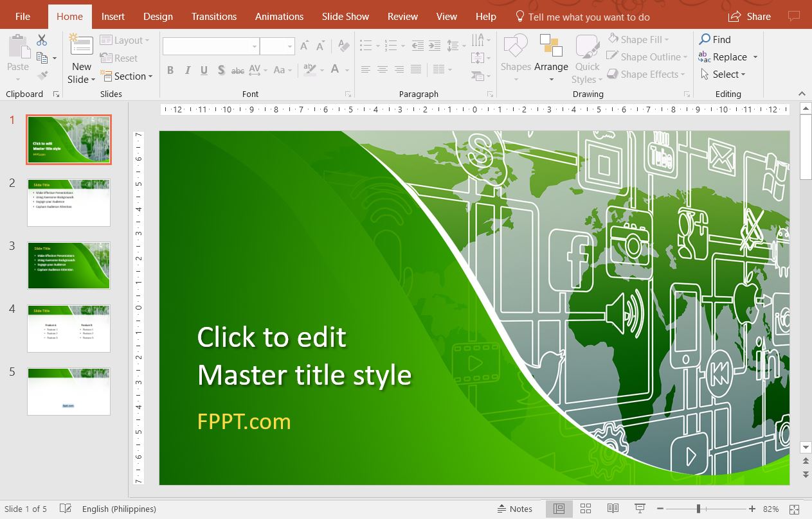The width and height of the screenshot is (812, 519).
Task: Click the Master title style text
Action: [304, 375]
